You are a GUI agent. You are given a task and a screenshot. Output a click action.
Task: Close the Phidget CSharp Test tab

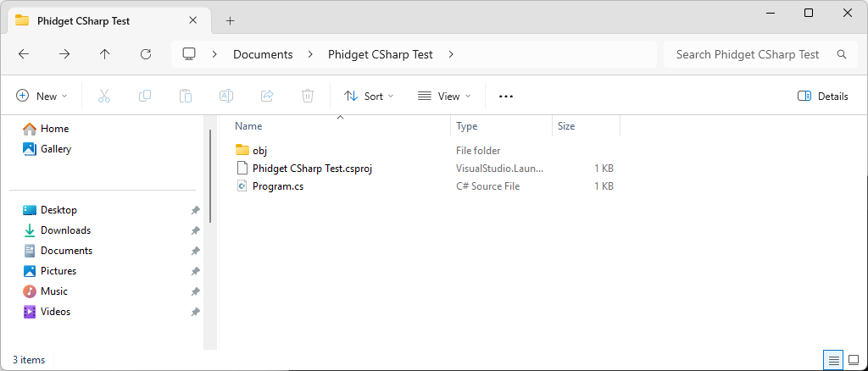[x=192, y=20]
